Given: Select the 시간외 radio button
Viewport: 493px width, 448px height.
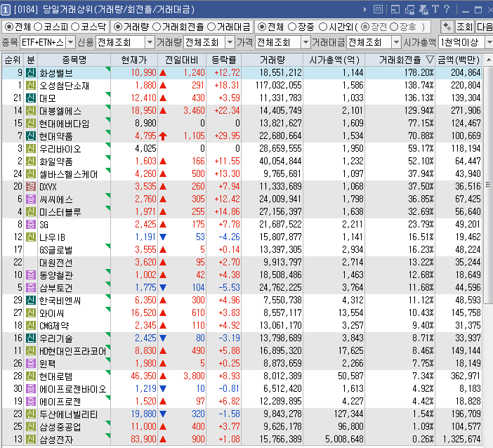Looking at the screenshot, I should [323, 27].
